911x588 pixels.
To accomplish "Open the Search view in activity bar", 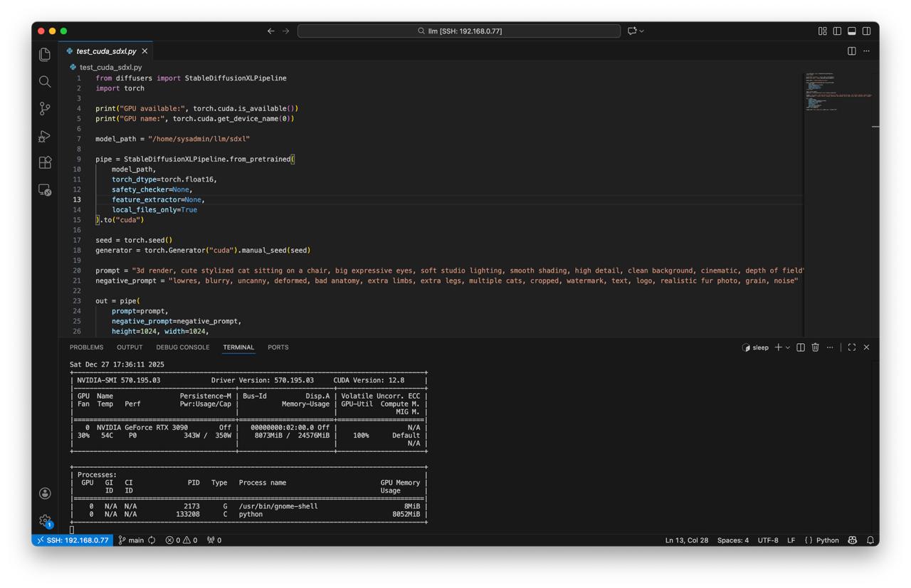I will 45,82.
